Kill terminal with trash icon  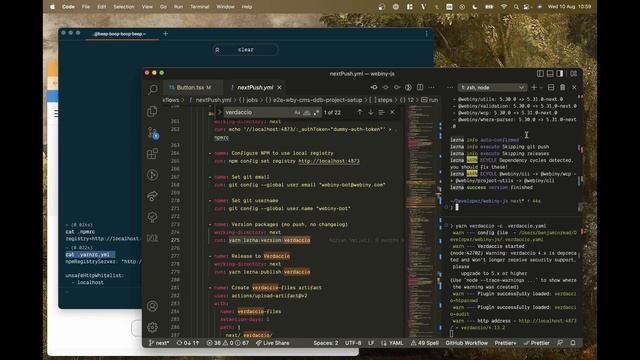pyautogui.click(x=562, y=87)
